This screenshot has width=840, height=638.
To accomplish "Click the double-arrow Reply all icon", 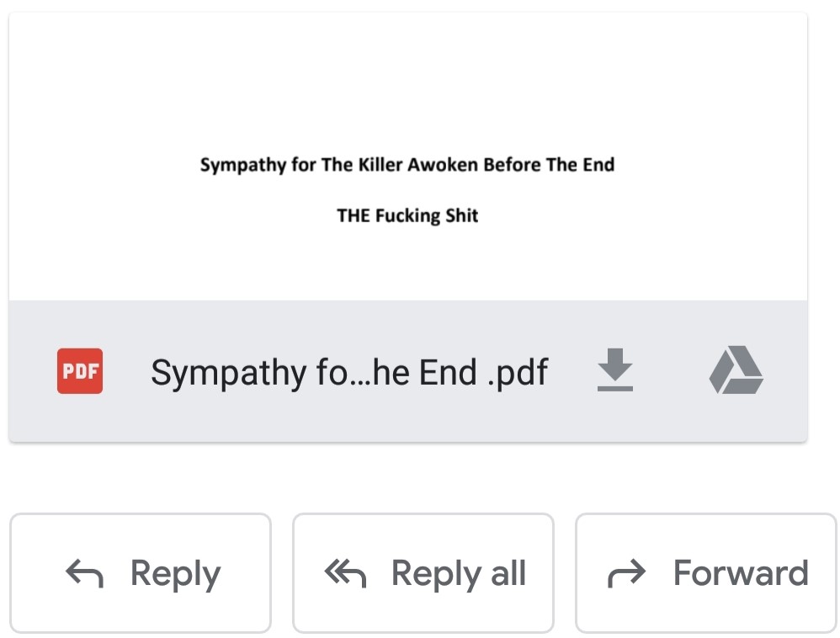I will pos(345,574).
